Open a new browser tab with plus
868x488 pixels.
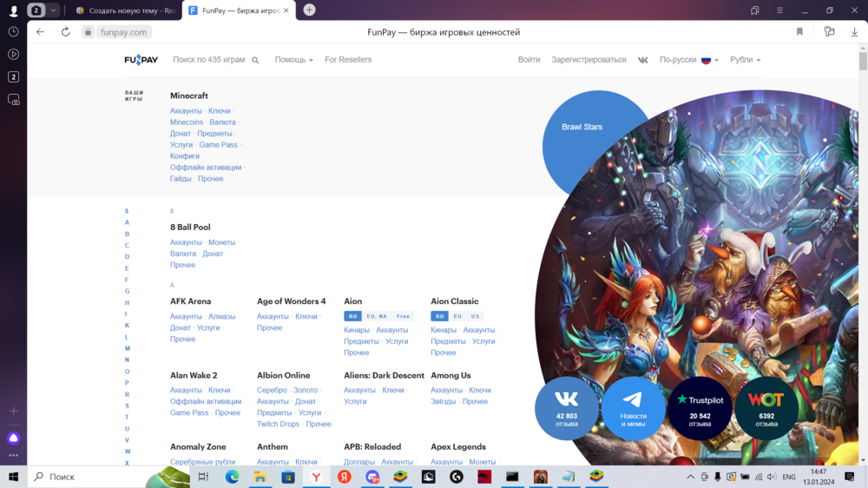point(310,10)
